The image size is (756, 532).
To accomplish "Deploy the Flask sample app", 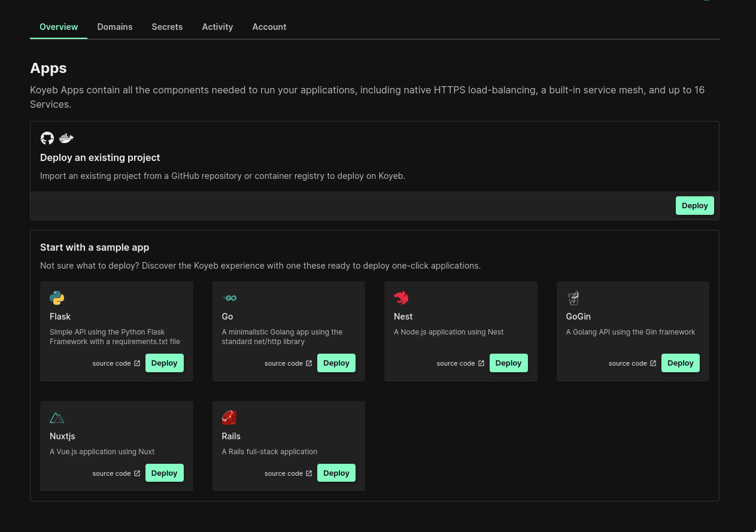I will point(164,363).
